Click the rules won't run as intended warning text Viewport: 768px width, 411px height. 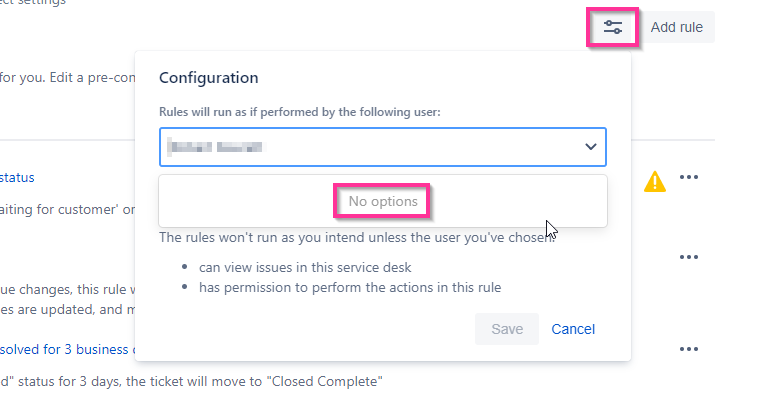[x=358, y=238]
